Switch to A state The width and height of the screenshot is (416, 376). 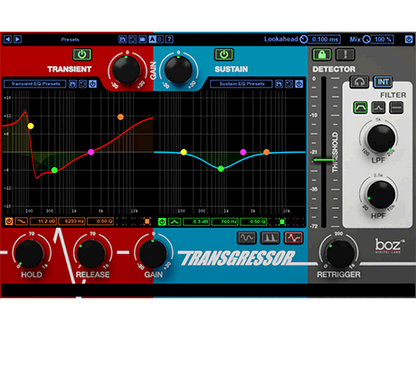[x=152, y=39]
